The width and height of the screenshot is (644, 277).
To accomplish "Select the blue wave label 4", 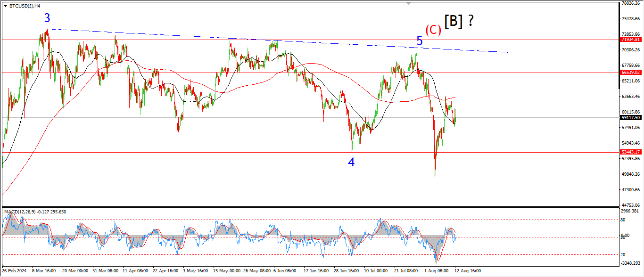I will [351, 163].
